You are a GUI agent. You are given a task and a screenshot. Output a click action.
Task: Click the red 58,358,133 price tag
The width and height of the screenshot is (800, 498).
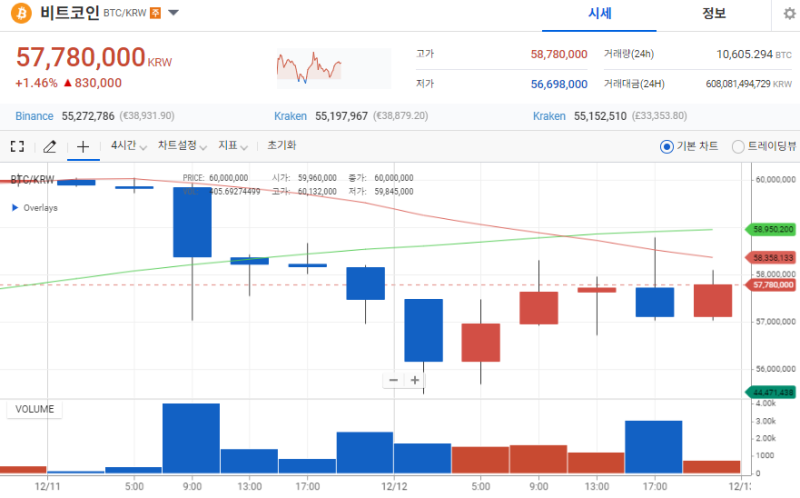(x=771, y=258)
